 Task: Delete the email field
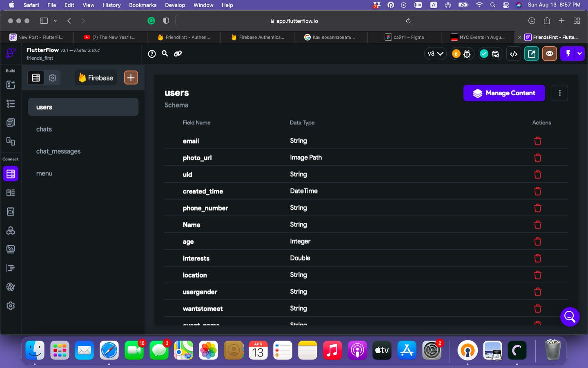[x=538, y=141]
